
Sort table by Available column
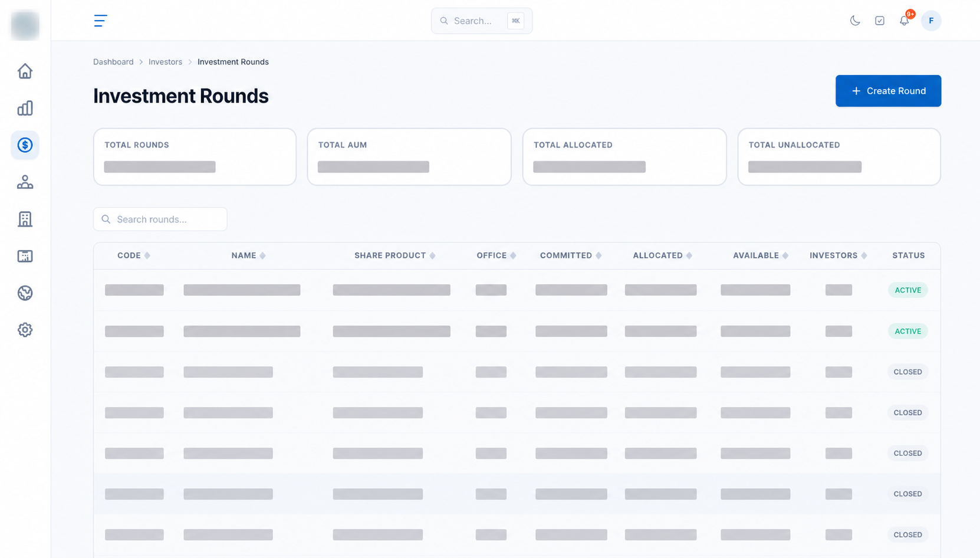click(x=761, y=255)
